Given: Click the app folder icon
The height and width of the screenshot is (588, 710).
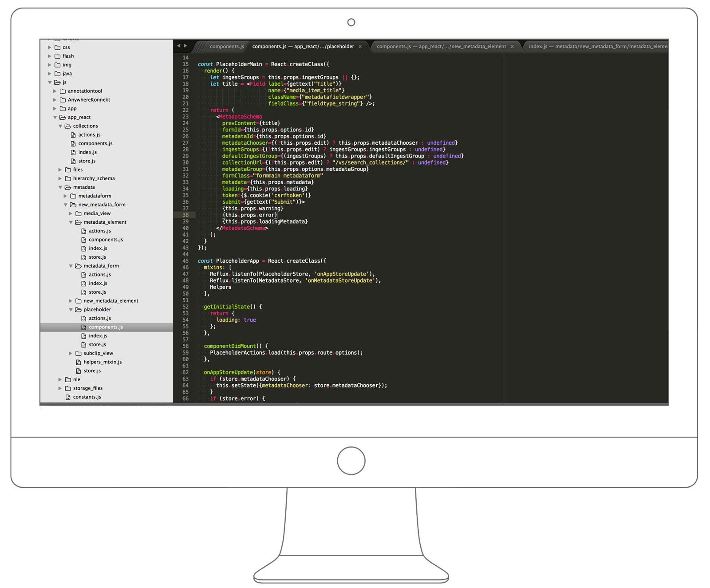Looking at the screenshot, I should pos(63,108).
